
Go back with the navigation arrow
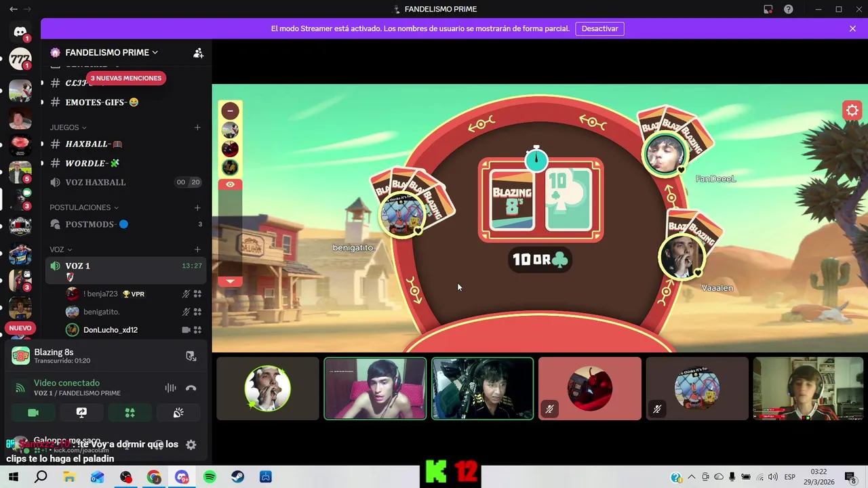13,9
